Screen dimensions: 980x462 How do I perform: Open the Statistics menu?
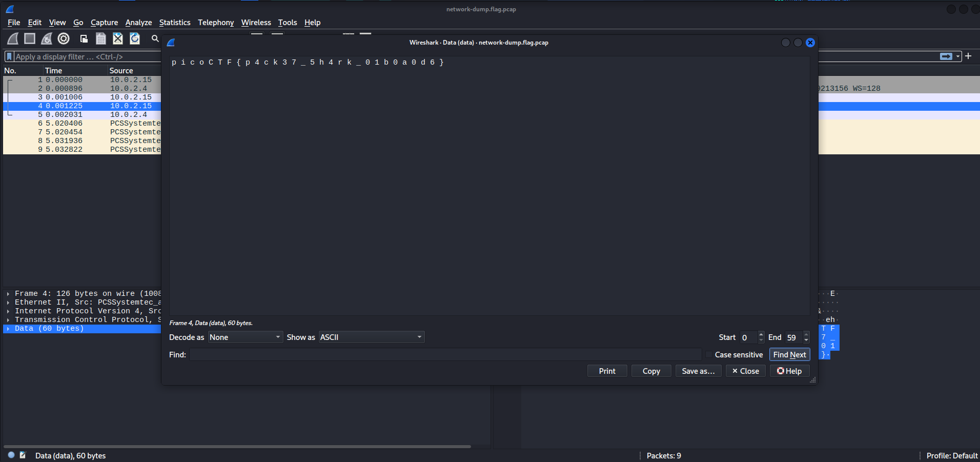pyautogui.click(x=175, y=23)
